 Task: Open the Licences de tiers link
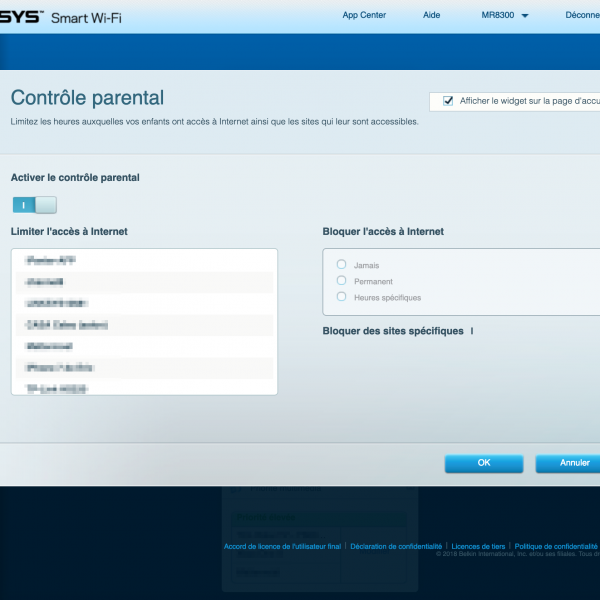pyautogui.click(x=478, y=547)
